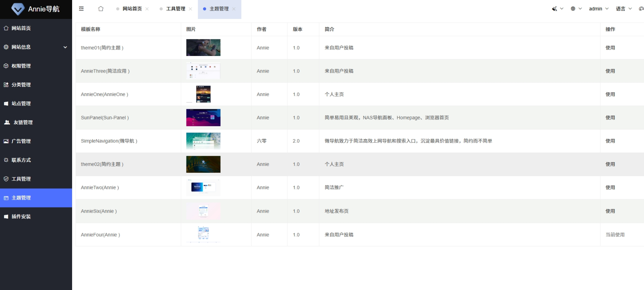Click the cube icon beside 权限管理
The image size is (644, 290).
(6, 66)
